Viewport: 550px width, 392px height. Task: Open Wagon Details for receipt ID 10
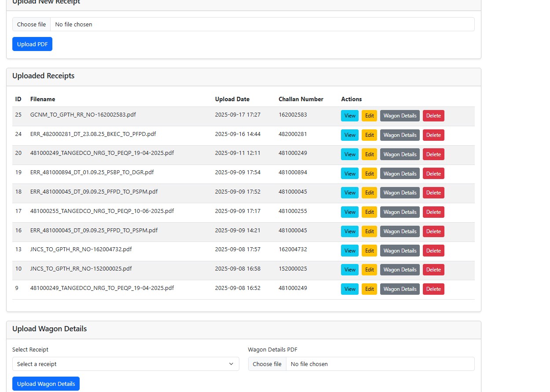(x=400, y=270)
